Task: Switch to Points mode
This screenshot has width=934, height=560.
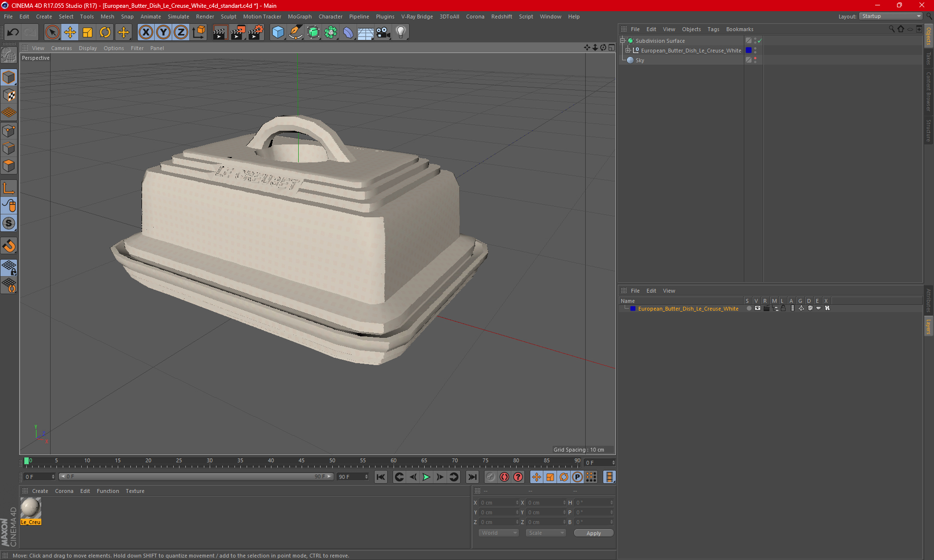Action: (x=9, y=131)
